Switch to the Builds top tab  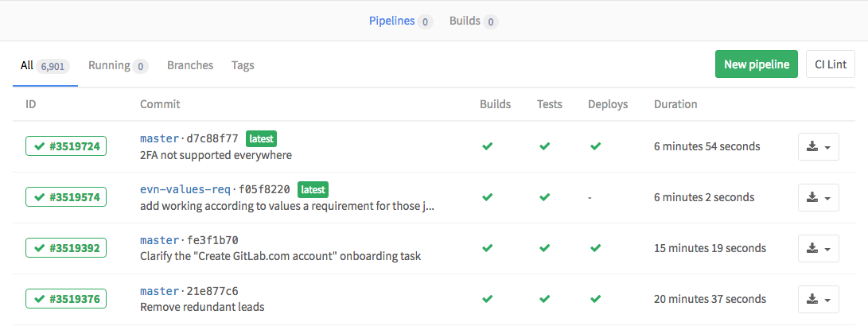pos(465,21)
